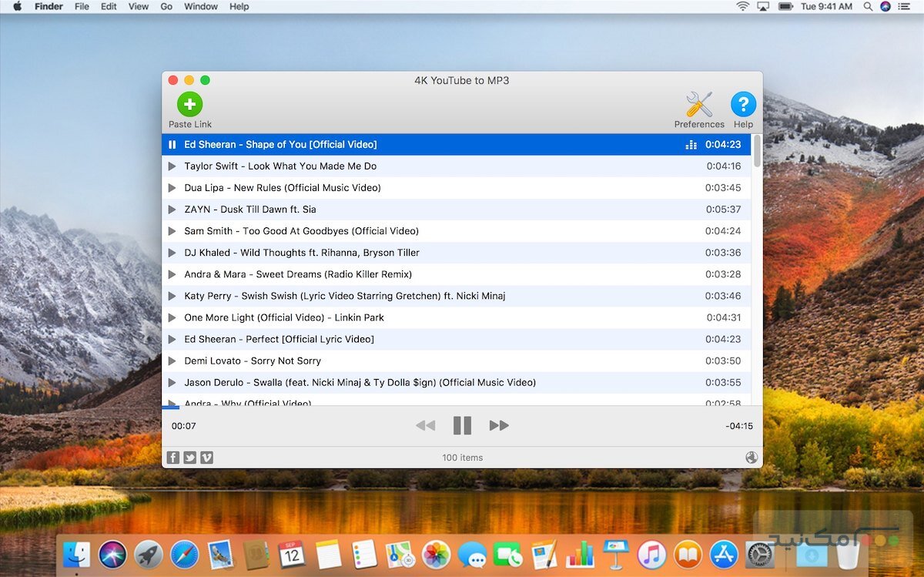
Task: Rewind to previous track
Action: pyautogui.click(x=425, y=424)
